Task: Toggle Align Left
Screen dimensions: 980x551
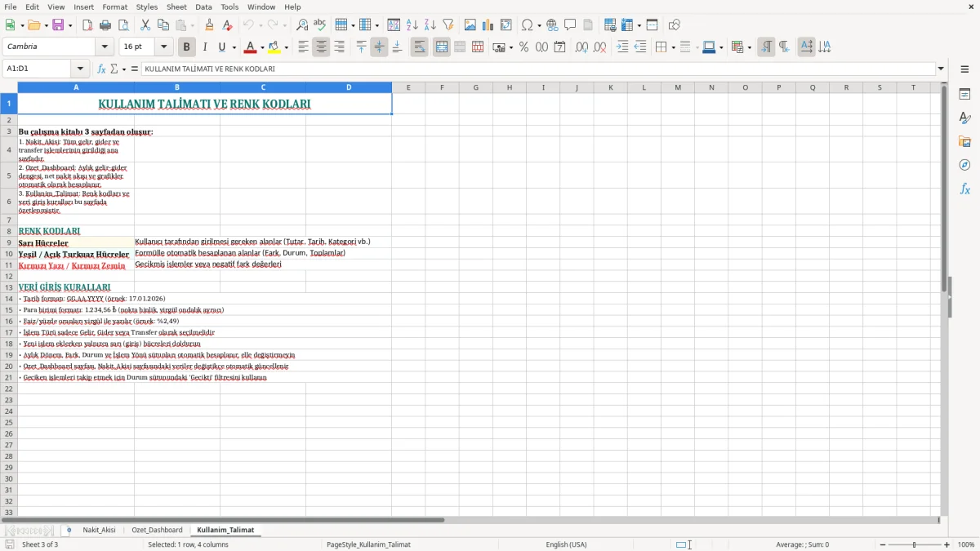Action: 303,47
